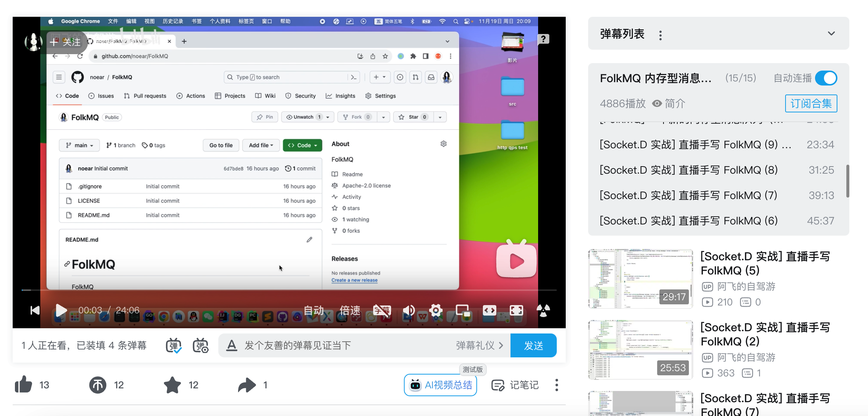Screen dimensions: 868x416
Task: Select playlist entry FolkMQ (7) 39:13
Action: [x=717, y=195]
